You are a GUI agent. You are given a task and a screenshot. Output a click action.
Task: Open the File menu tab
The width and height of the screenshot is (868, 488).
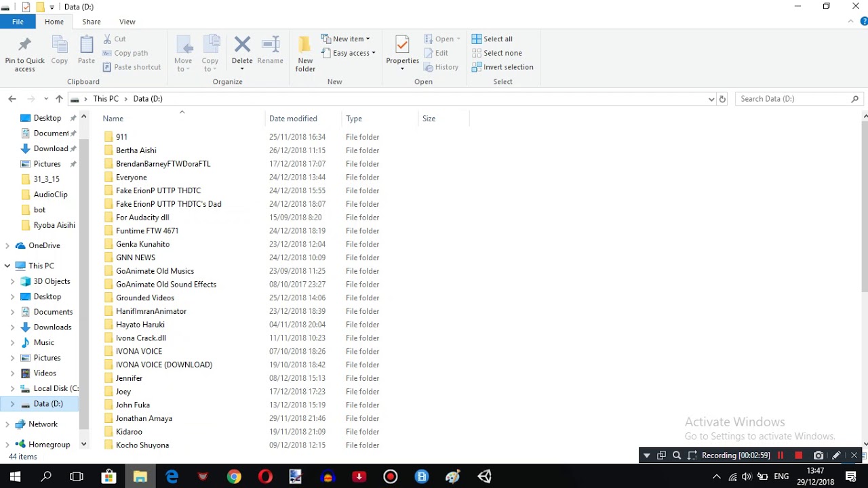pyautogui.click(x=18, y=22)
